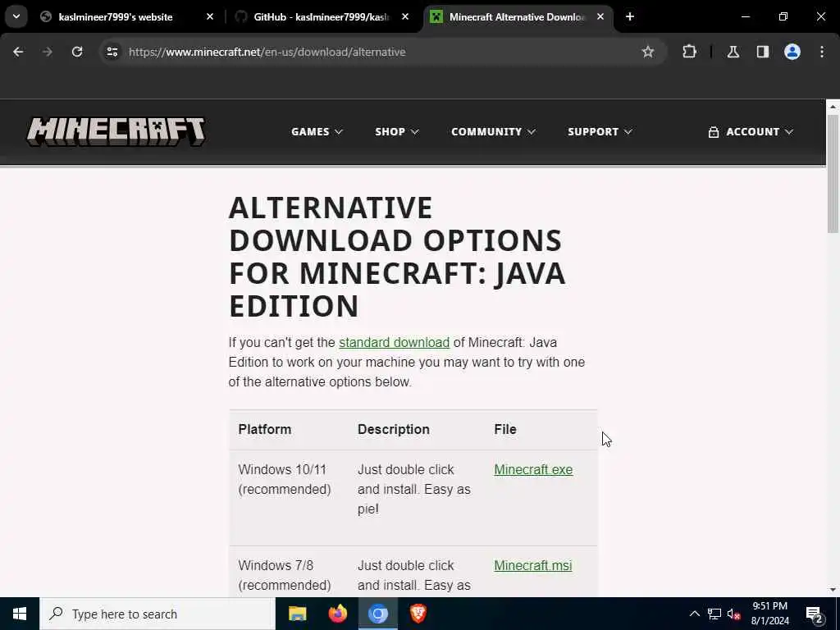The width and height of the screenshot is (840, 630).
Task: Click the Windows 7/8 (recommended) cell
Action: (x=285, y=575)
